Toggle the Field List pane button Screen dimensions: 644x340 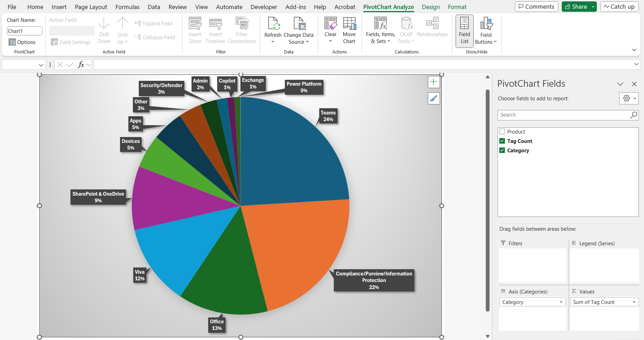464,31
